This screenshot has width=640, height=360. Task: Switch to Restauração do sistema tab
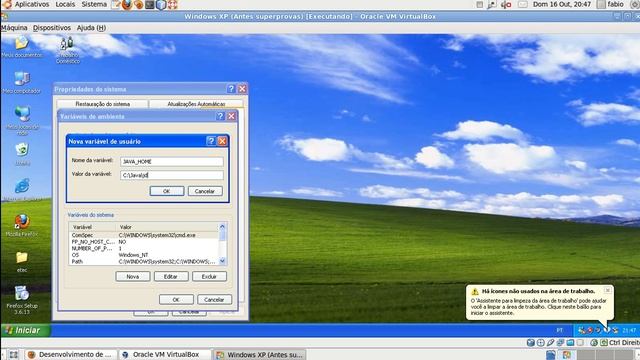pyautogui.click(x=102, y=104)
